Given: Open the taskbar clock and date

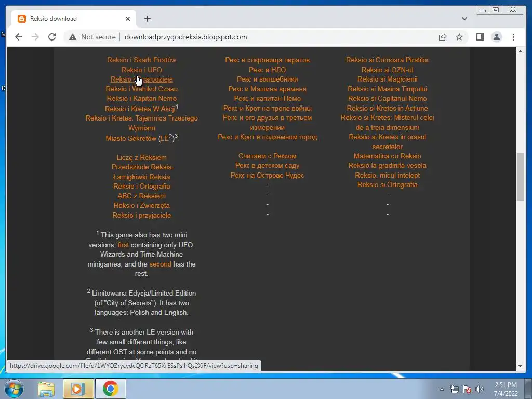Looking at the screenshot, I should click(506, 389).
